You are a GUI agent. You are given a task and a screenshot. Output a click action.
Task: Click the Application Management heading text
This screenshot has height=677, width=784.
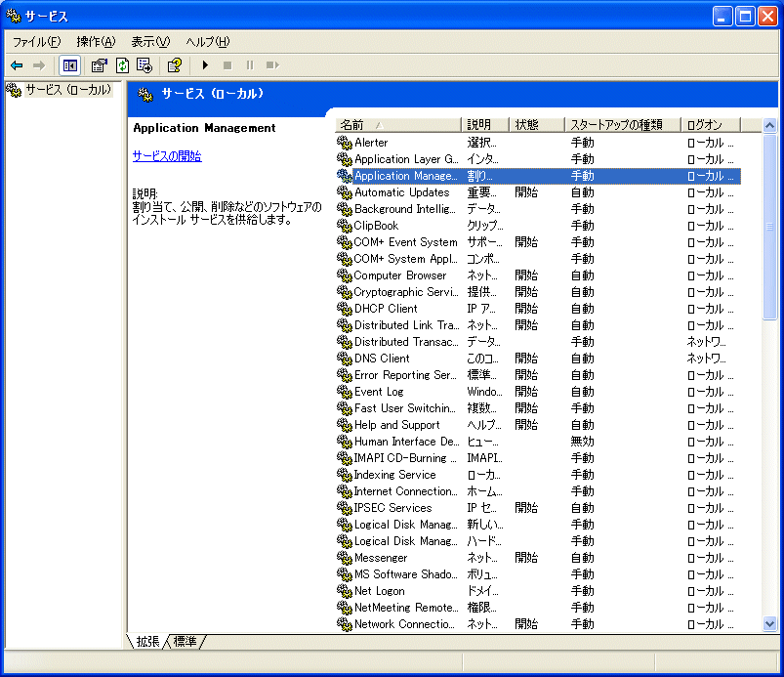coord(204,128)
